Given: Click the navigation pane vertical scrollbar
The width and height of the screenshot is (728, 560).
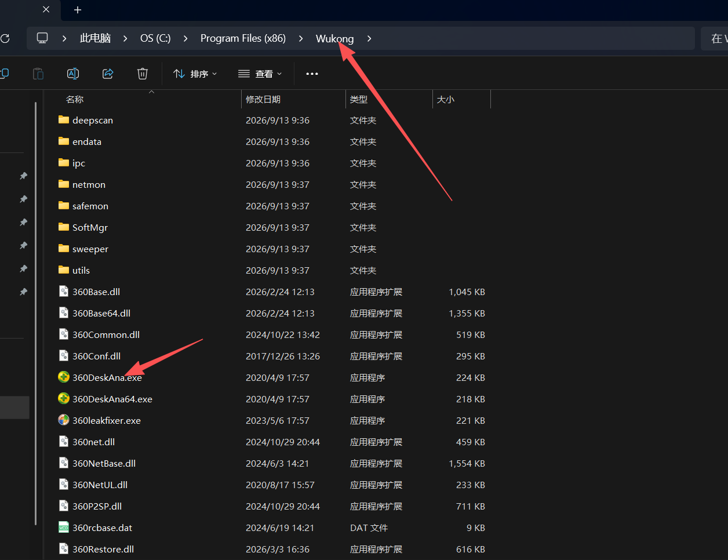Looking at the screenshot, I should [x=36, y=313].
